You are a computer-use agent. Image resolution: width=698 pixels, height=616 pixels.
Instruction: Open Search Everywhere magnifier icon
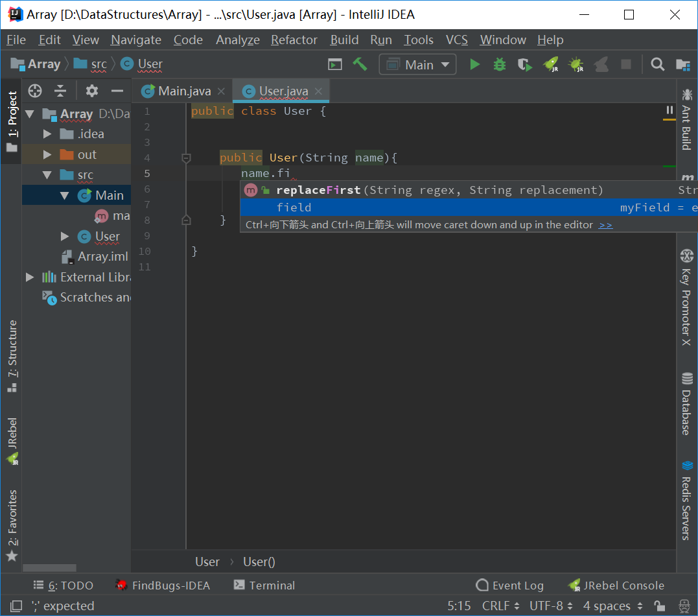click(x=658, y=64)
